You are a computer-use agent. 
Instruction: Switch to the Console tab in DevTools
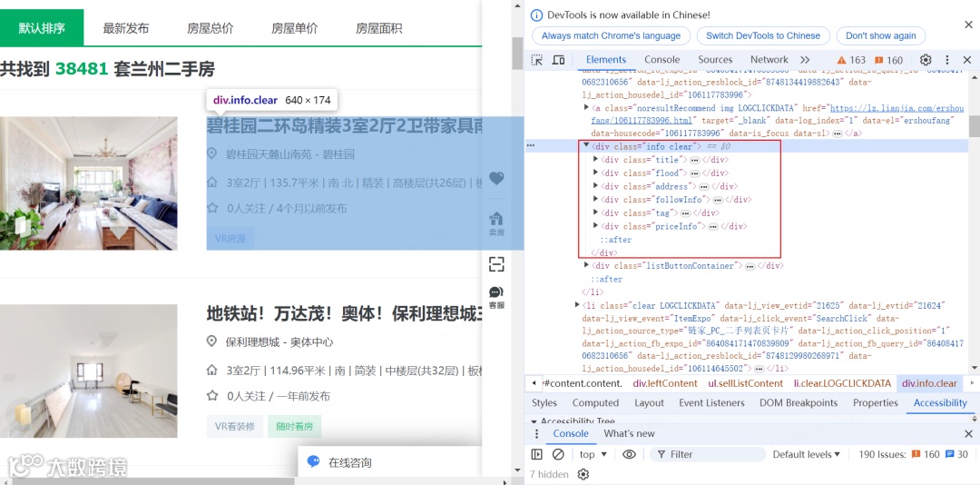click(661, 59)
